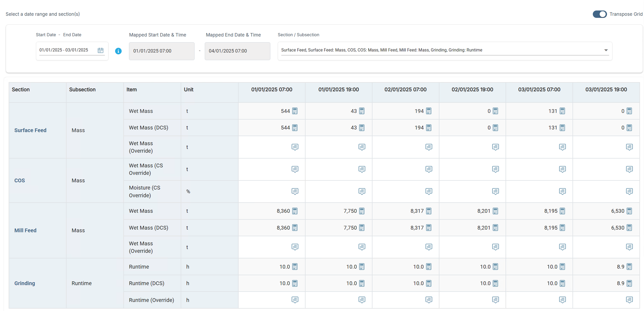
Task: Click the Grinding section label
Action: click(x=24, y=283)
